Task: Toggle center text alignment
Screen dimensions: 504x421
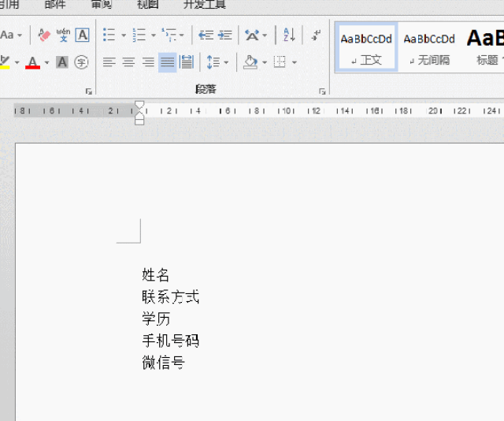Action: coord(128,61)
